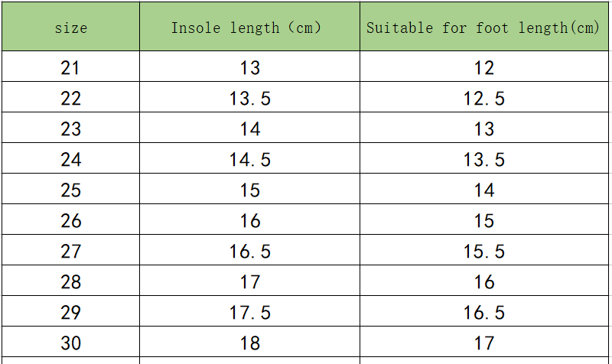Click foot length cell for size 29

pyautogui.click(x=483, y=313)
